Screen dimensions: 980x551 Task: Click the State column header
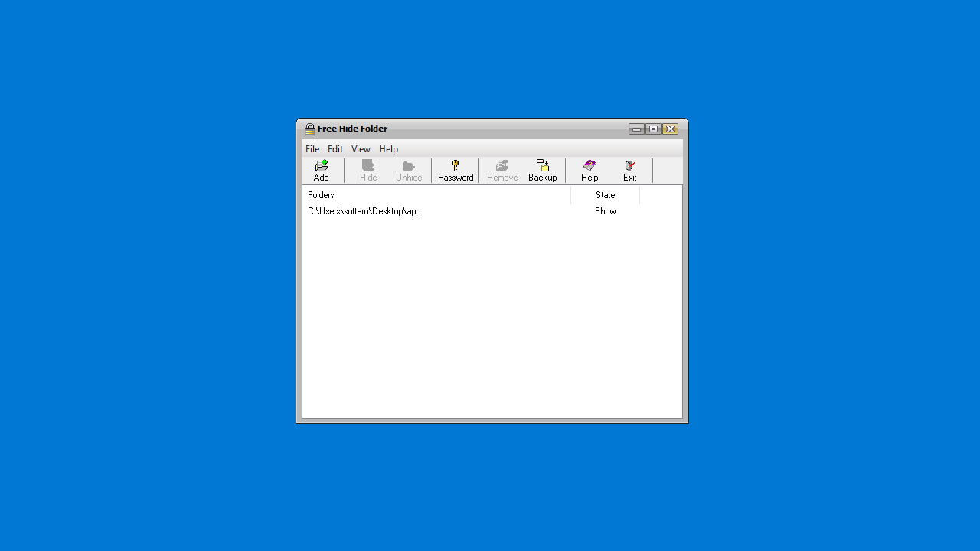[606, 195]
